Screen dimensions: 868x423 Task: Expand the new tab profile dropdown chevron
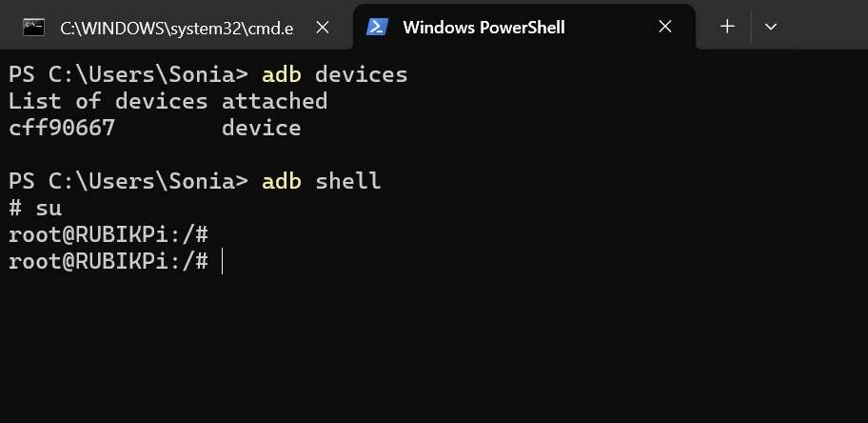tap(771, 27)
